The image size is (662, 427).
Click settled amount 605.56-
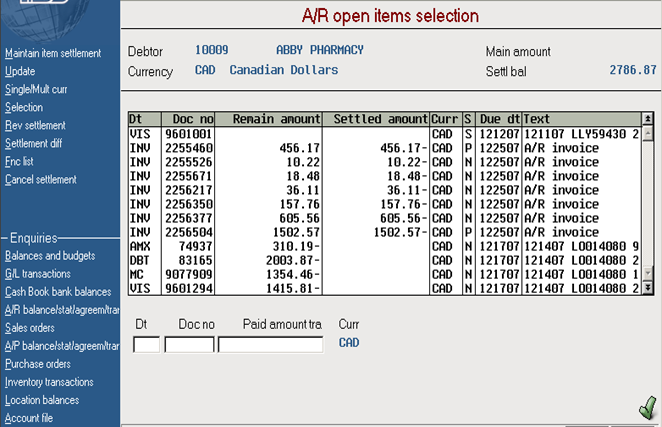click(404, 218)
